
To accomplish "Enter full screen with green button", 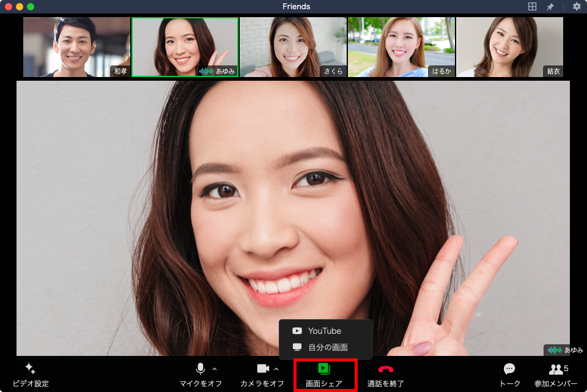I will tap(31, 6).
